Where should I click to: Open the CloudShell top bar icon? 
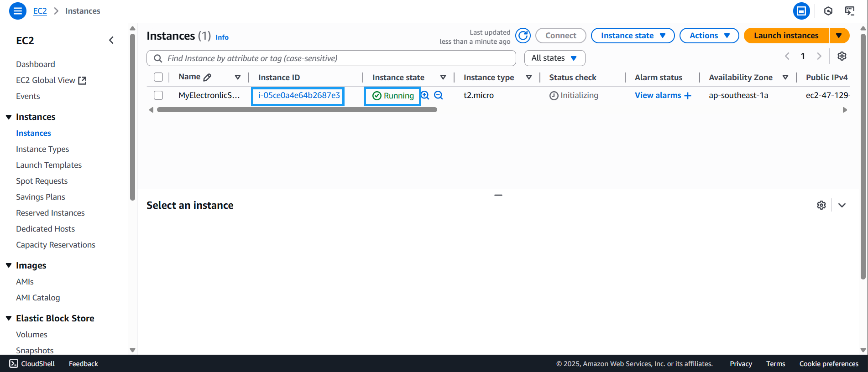(801, 11)
